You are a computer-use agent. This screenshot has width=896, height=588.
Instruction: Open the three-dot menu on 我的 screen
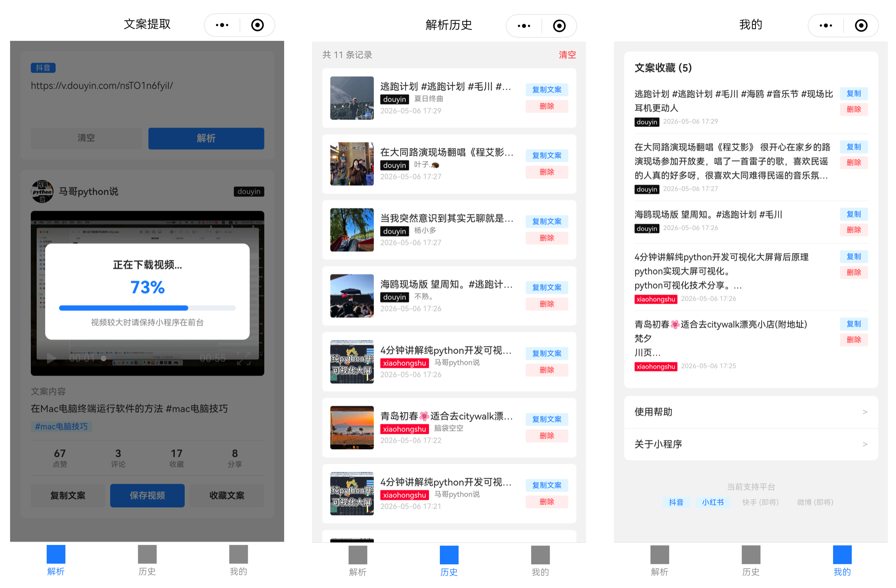click(826, 25)
